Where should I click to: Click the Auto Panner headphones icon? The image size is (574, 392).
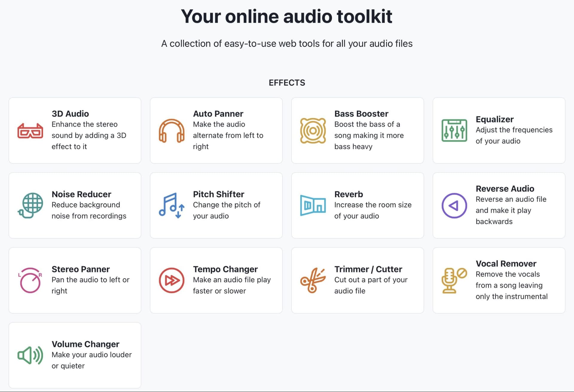click(171, 131)
